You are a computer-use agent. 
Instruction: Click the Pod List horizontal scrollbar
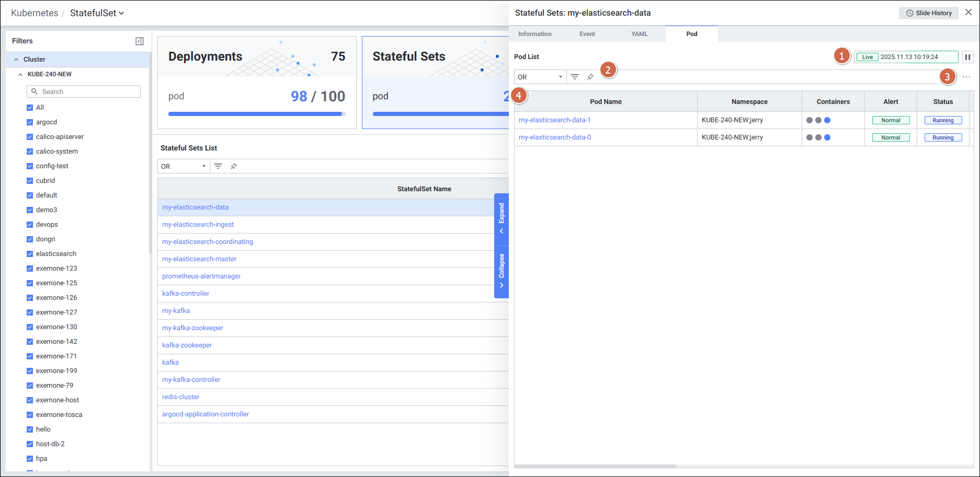(595, 466)
